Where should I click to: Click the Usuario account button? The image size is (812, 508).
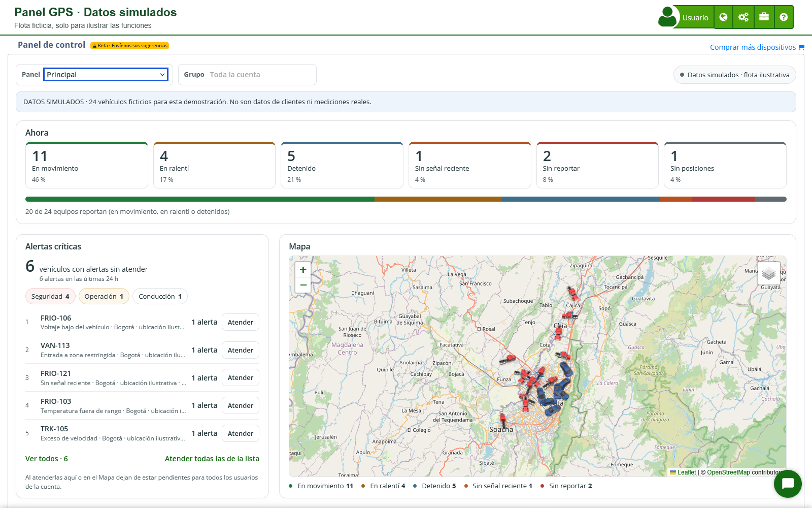coord(695,17)
